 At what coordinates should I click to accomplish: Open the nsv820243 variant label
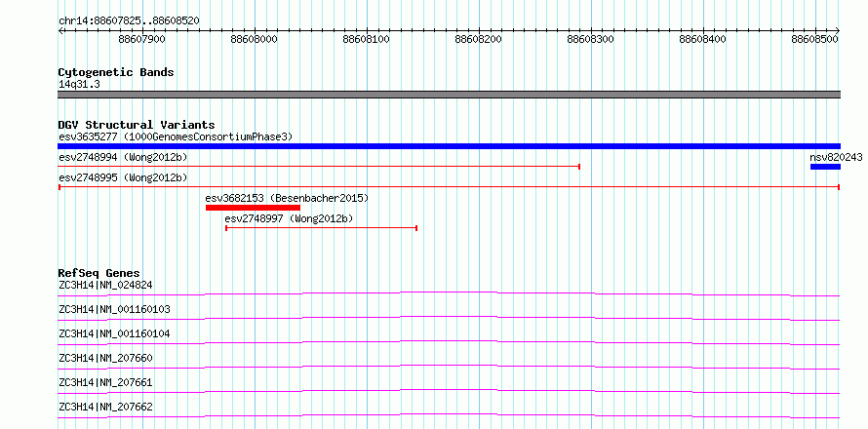[836, 158]
